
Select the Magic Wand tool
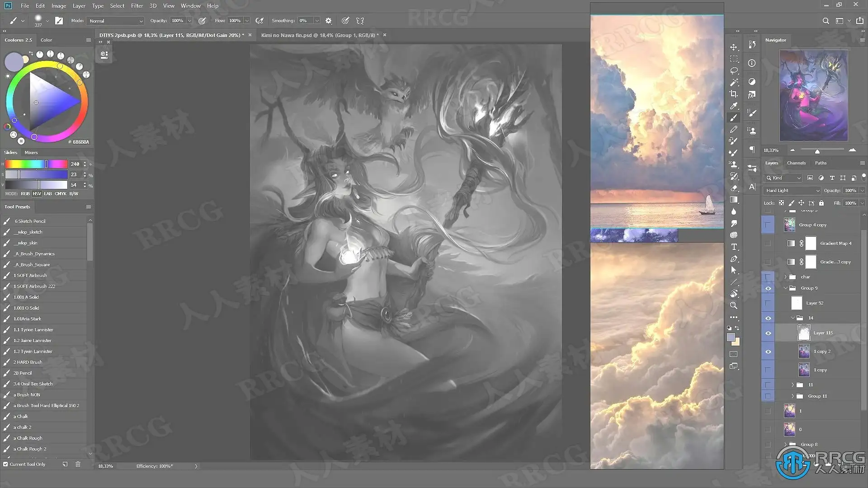(x=734, y=82)
